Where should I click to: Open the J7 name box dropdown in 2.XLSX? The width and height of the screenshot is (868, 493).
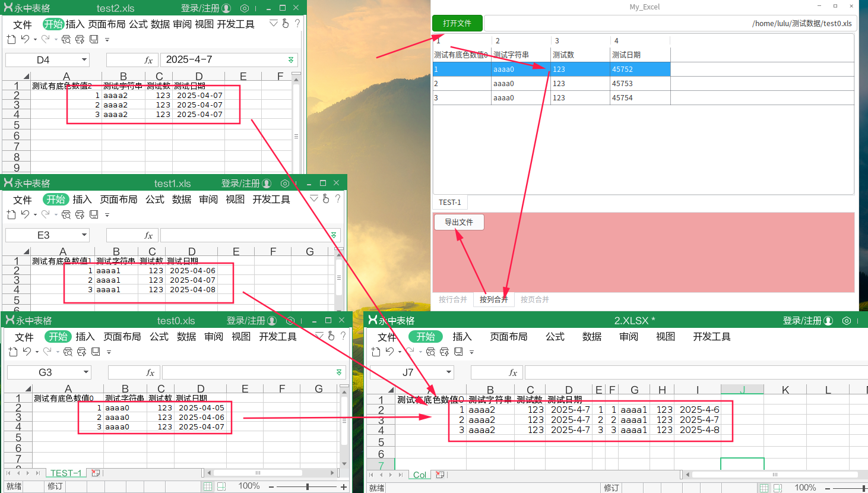point(449,372)
